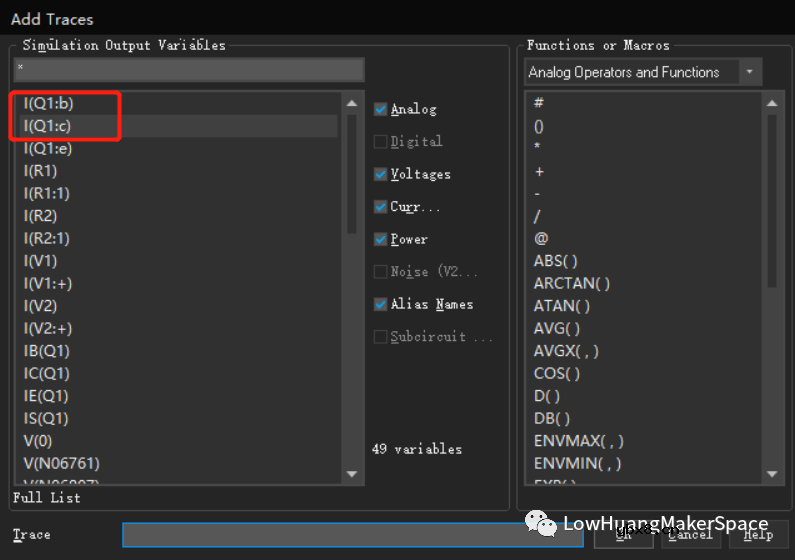Viewport: 795px width, 560px height.
Task: Focus the Trace expression input field
Action: point(354,535)
